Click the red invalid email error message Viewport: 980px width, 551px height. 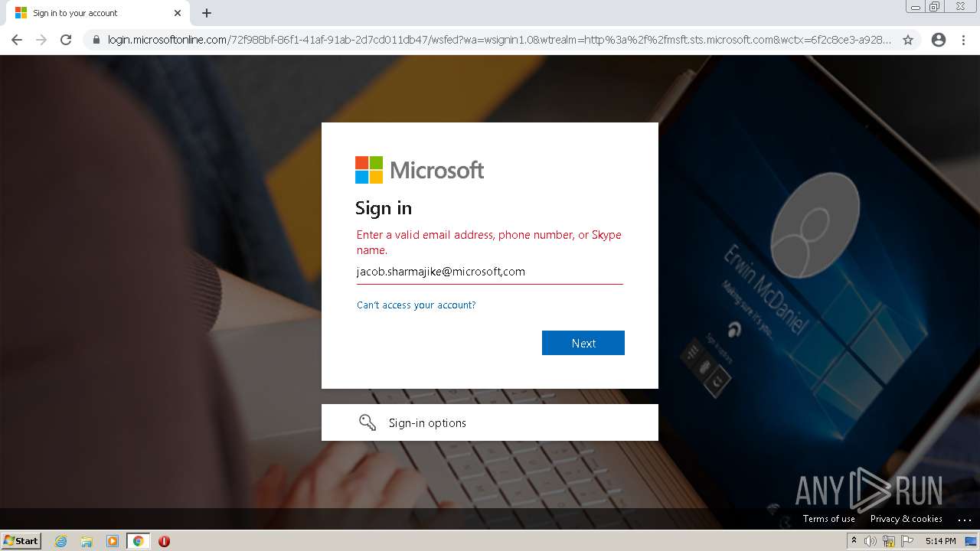(x=488, y=242)
